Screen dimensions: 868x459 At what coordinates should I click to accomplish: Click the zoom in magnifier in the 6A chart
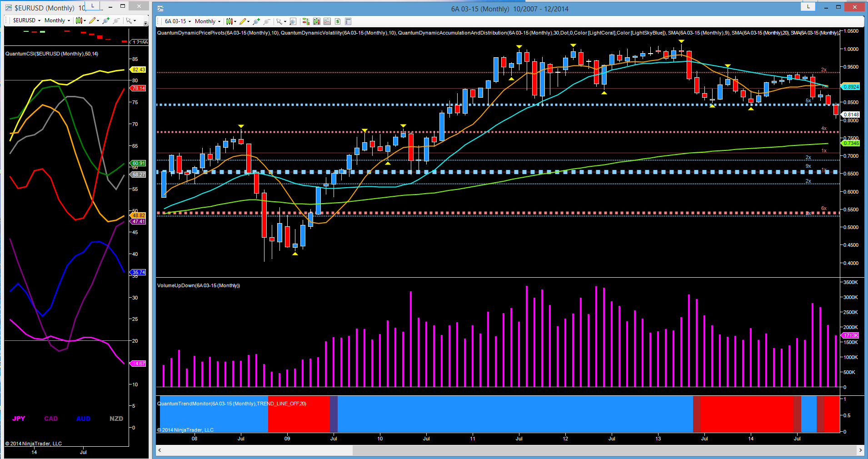click(x=256, y=21)
